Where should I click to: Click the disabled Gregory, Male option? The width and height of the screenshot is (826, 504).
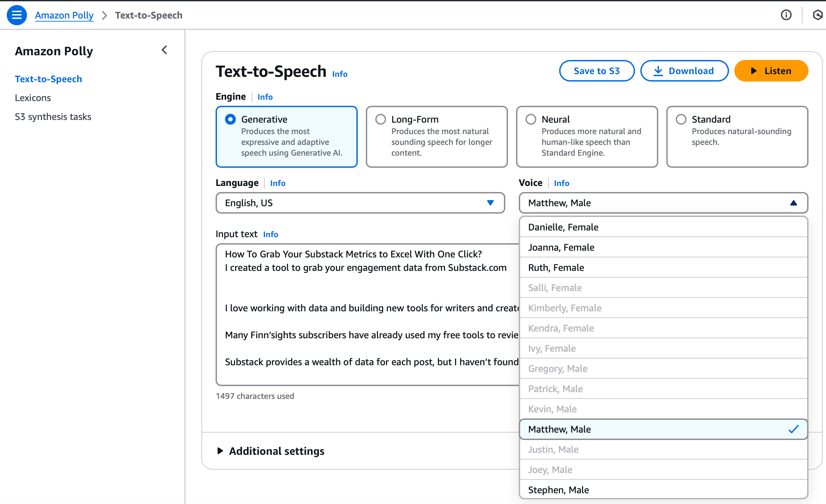663,369
